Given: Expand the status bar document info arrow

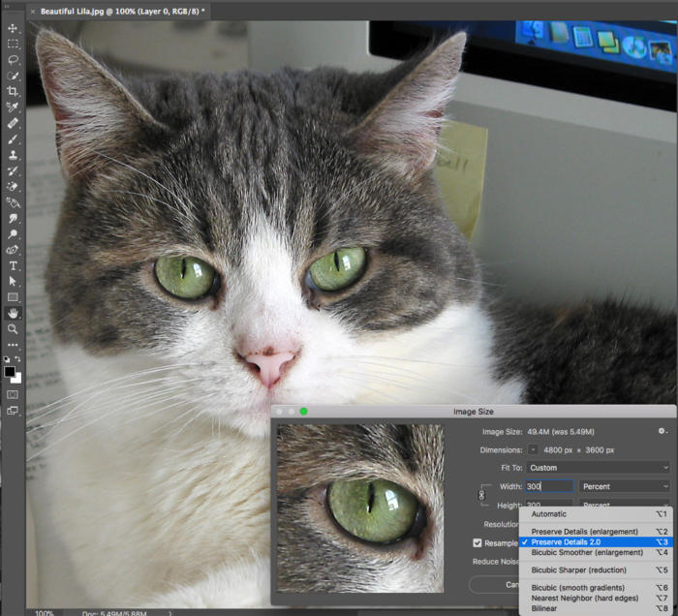Looking at the screenshot, I should [x=169, y=612].
